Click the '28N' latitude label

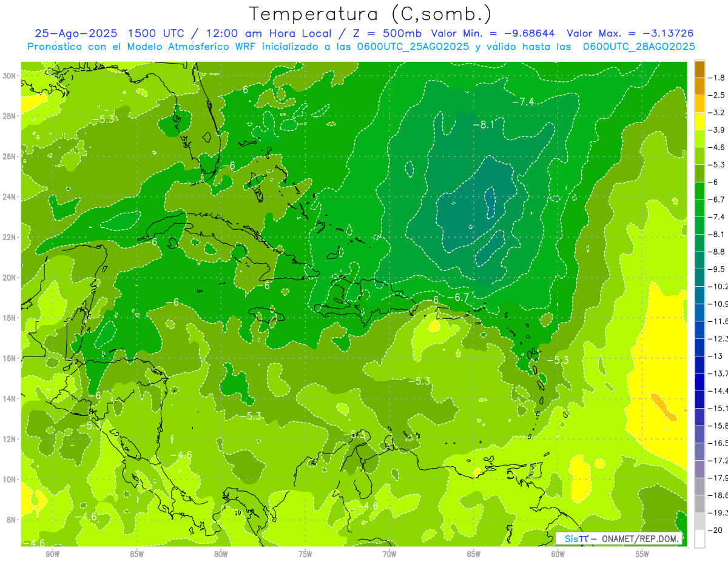10,116
